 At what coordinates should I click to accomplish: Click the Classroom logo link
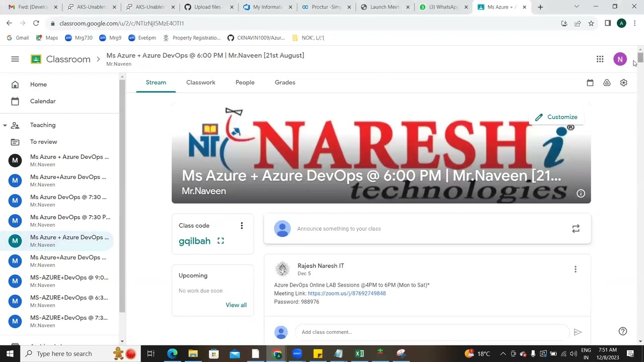[60, 59]
